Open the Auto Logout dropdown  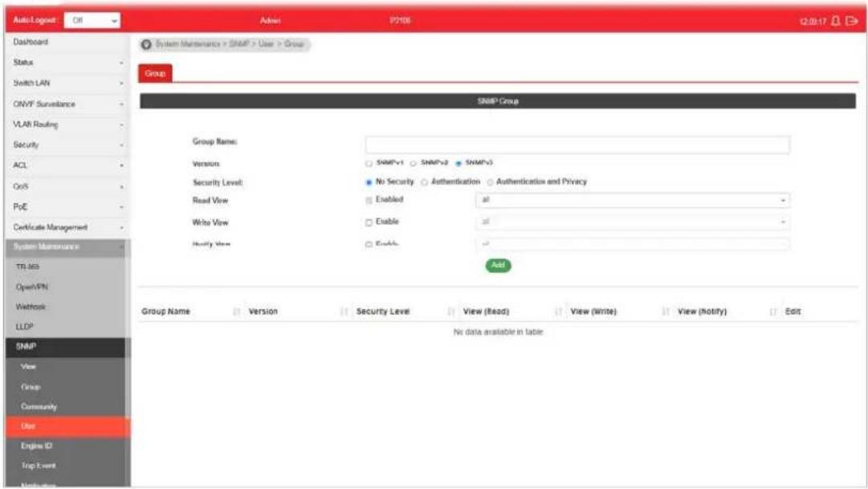92,21
